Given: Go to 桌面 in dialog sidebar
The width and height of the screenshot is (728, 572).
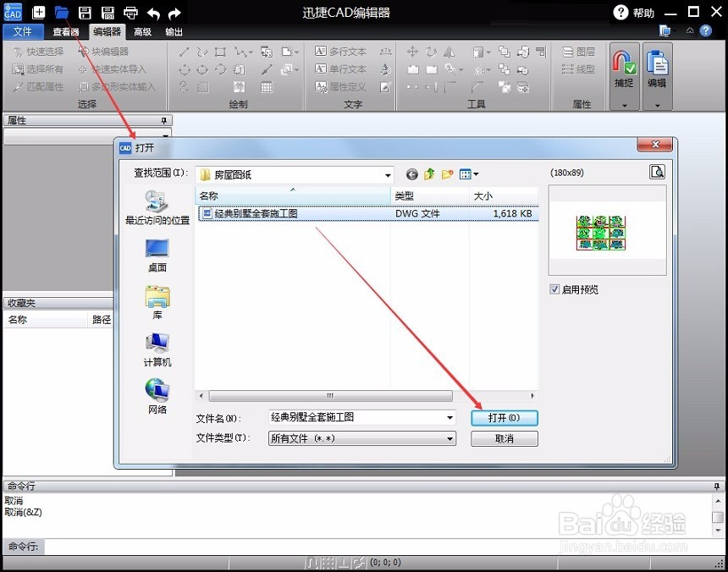Looking at the screenshot, I should (157, 256).
